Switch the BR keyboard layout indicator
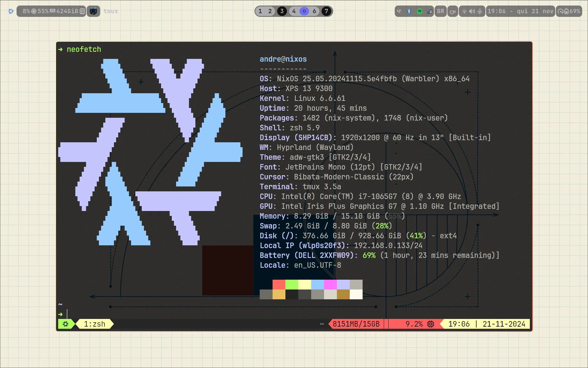Screen dimensions: 588x368 pos(441,11)
